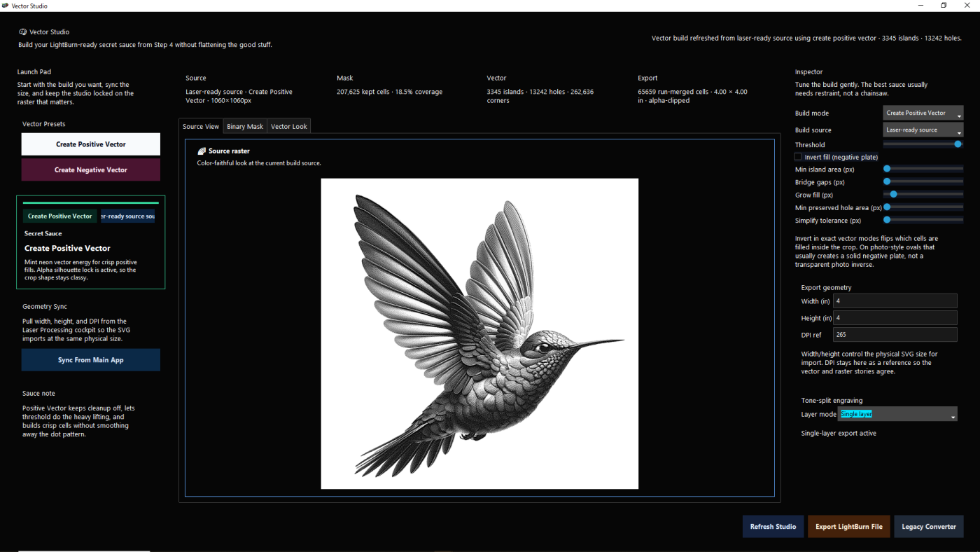Viewport: 980px width, 552px height.
Task: Select the Source View tab
Action: click(x=201, y=127)
